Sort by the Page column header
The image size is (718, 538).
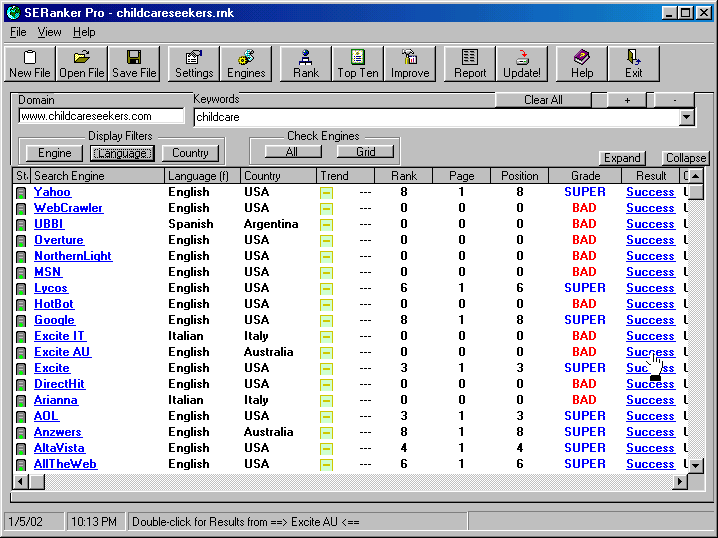click(461, 176)
